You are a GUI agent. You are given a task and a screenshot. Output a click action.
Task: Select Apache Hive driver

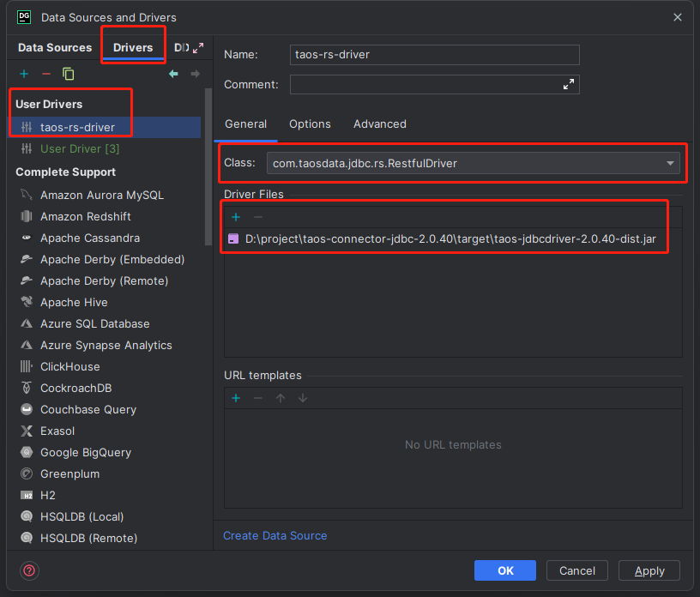105,302
